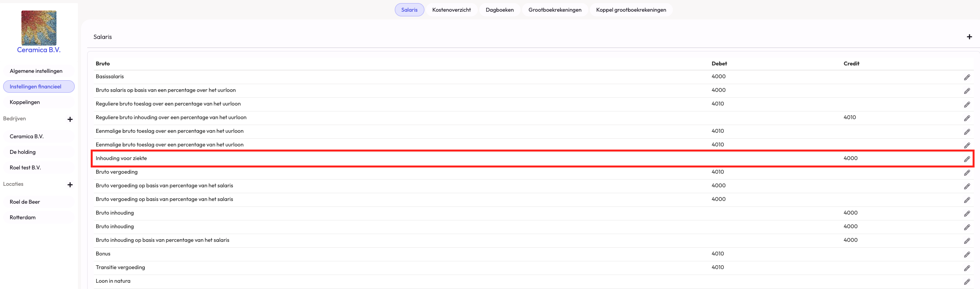The image size is (980, 289).
Task: Open edit pencil for Reguliere bruto inhouding
Action: [x=967, y=118]
